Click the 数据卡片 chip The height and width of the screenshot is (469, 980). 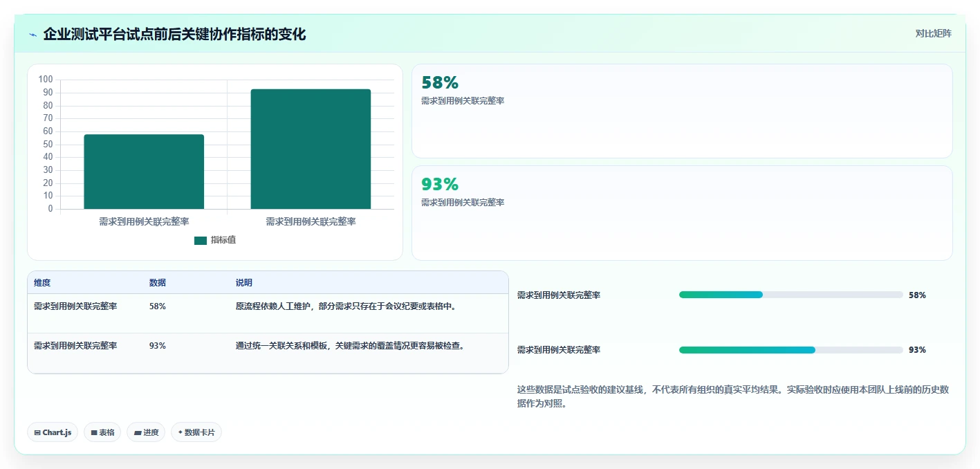(196, 432)
